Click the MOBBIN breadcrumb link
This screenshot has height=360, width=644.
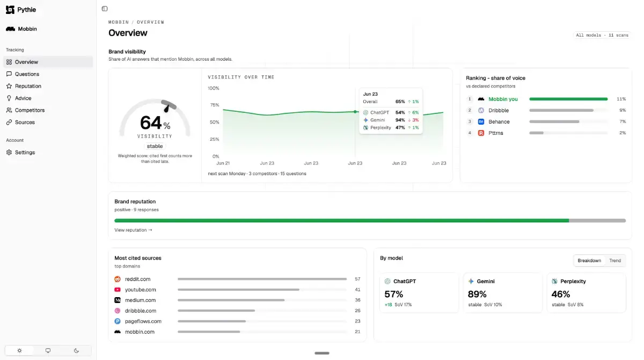[x=119, y=22]
